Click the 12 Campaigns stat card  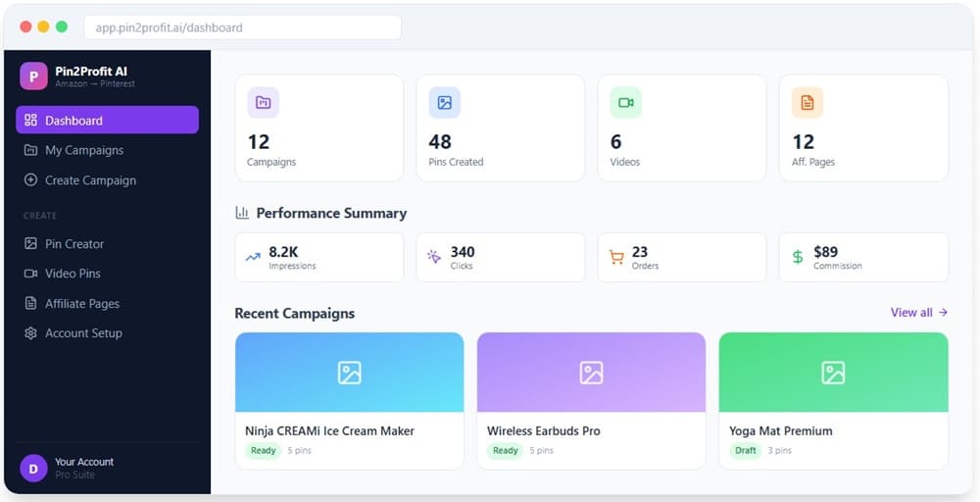pyautogui.click(x=319, y=128)
